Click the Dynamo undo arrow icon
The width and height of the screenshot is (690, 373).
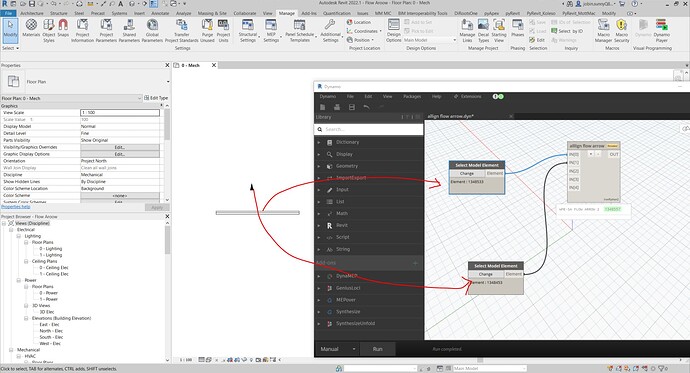pos(366,107)
